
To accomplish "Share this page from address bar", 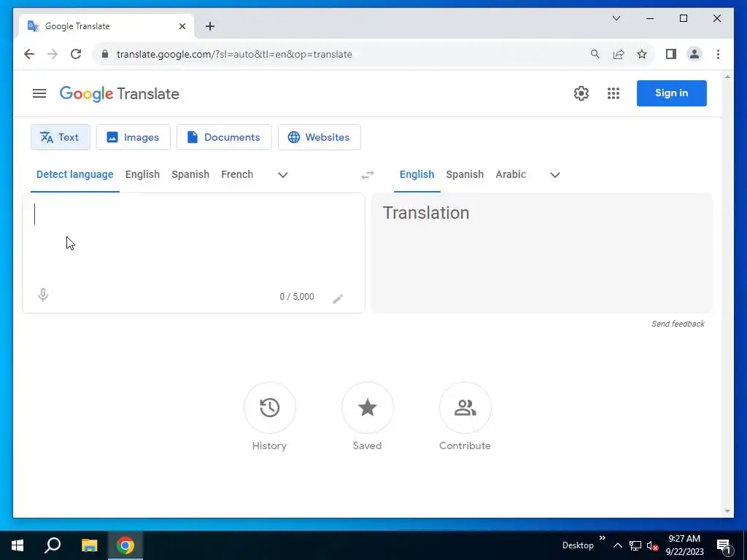I will click(619, 54).
